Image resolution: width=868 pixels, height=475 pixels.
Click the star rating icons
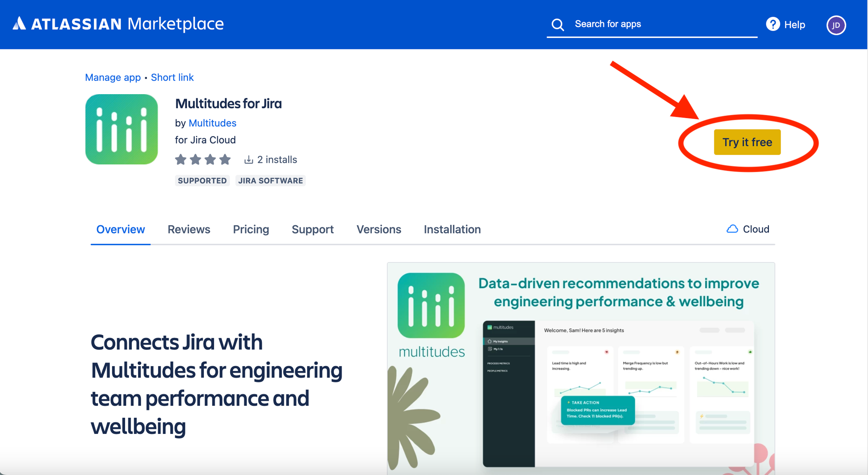tap(203, 160)
